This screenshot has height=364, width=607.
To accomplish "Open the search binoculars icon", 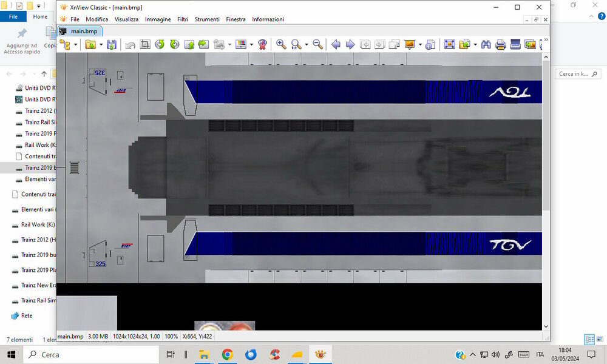I will click(x=486, y=44).
